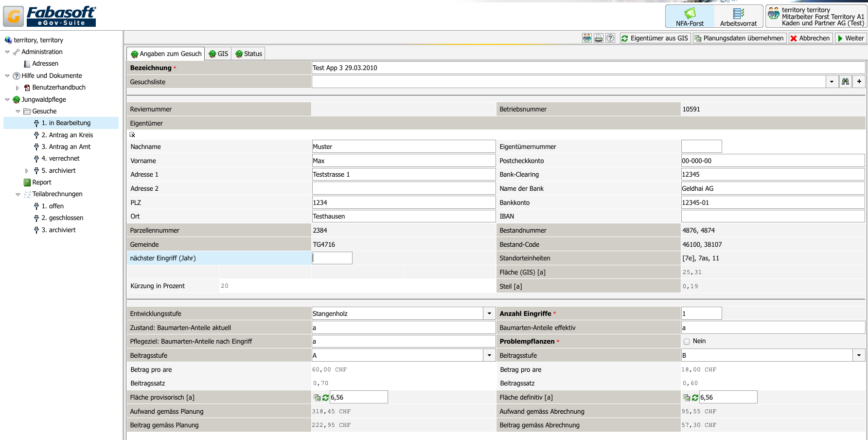Image resolution: width=868 pixels, height=440 pixels.
Task: Open the Gesuche folder
Action: (x=40, y=111)
